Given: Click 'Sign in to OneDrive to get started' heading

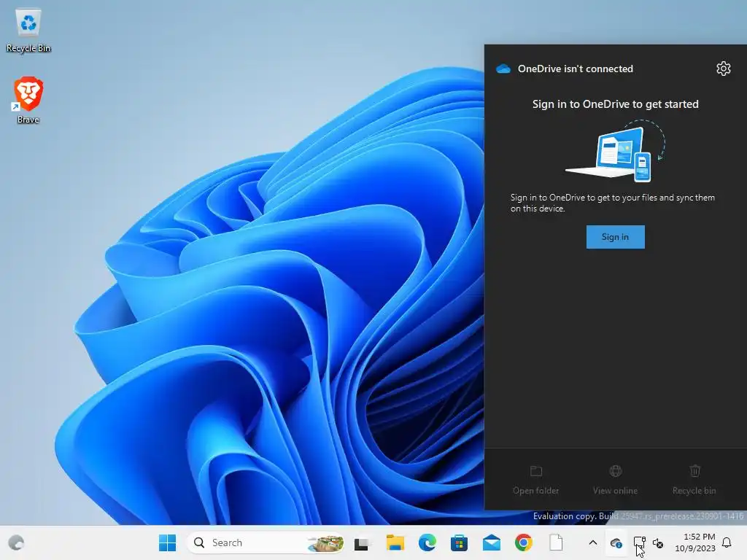Looking at the screenshot, I should click(615, 104).
